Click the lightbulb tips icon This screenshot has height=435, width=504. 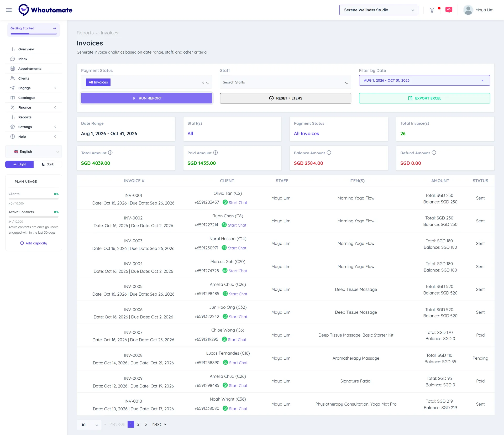click(x=432, y=10)
